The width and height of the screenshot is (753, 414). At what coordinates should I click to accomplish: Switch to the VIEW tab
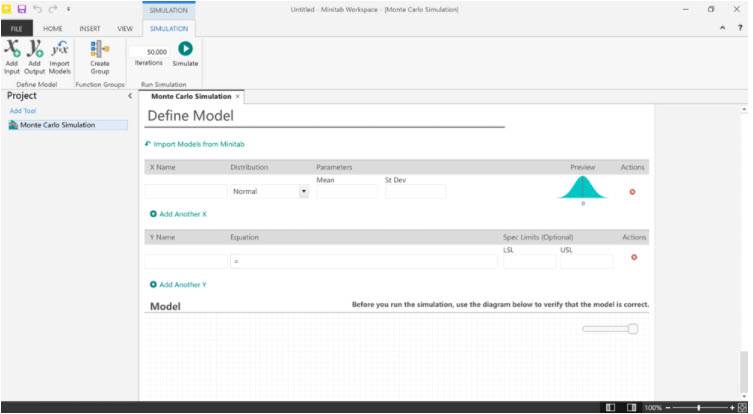125,29
